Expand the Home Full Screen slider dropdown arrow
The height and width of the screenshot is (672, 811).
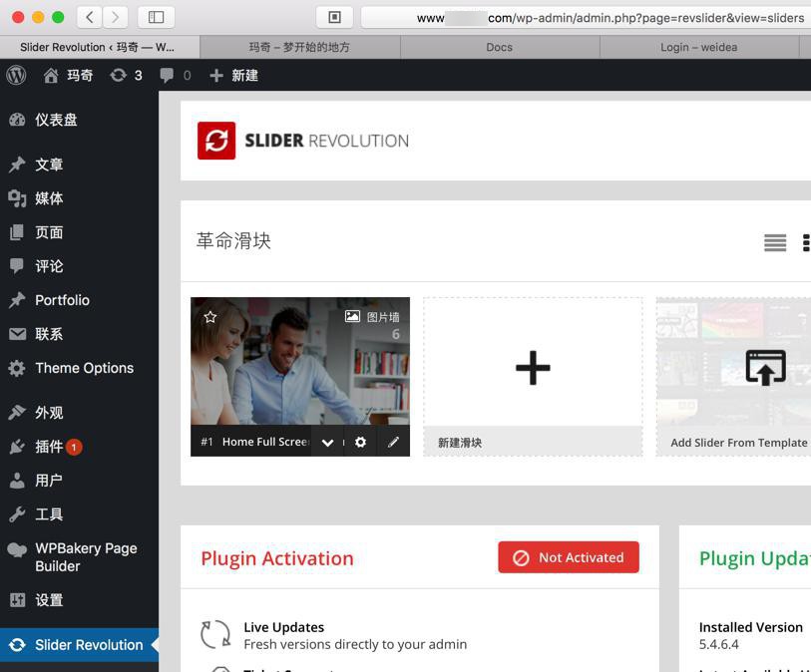click(x=327, y=443)
